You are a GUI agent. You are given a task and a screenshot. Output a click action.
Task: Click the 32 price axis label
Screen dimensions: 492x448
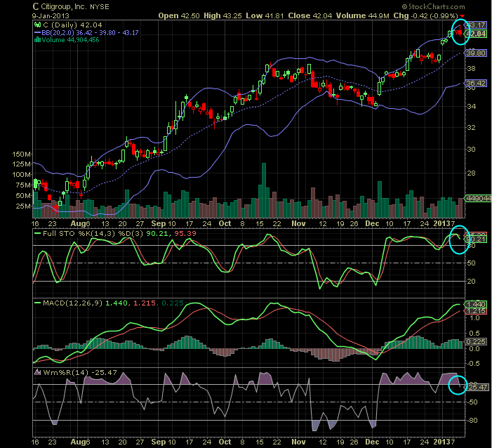(471, 128)
